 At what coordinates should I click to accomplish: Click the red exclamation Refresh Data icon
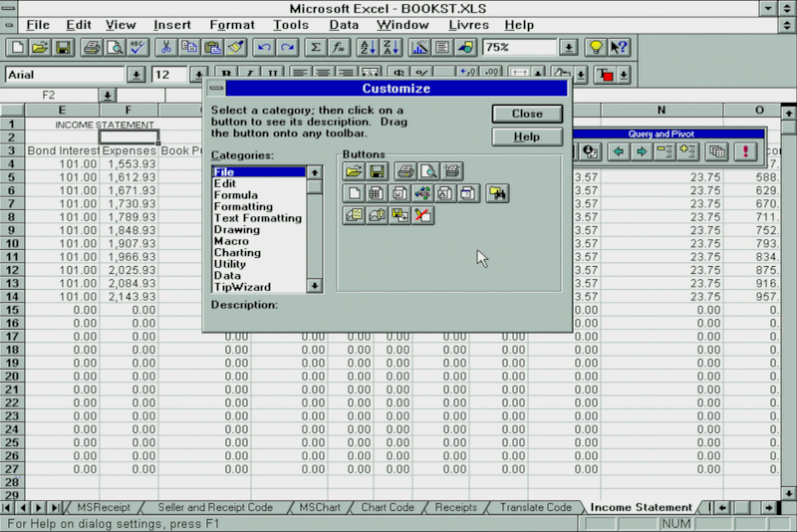744,151
